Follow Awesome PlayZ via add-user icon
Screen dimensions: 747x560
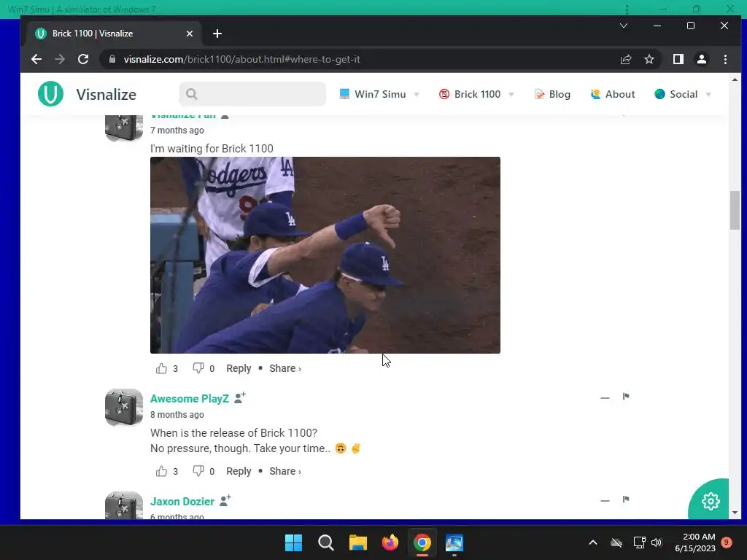point(239,397)
